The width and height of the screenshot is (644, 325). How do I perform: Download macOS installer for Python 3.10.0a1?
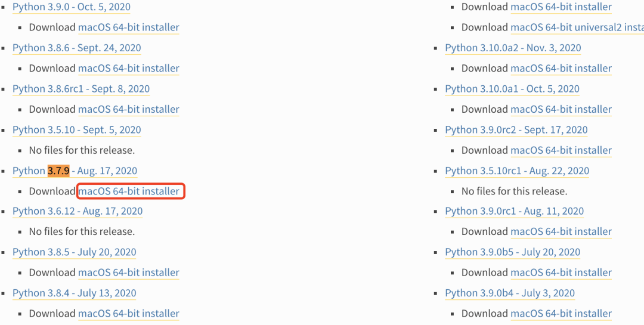pyautogui.click(x=561, y=110)
